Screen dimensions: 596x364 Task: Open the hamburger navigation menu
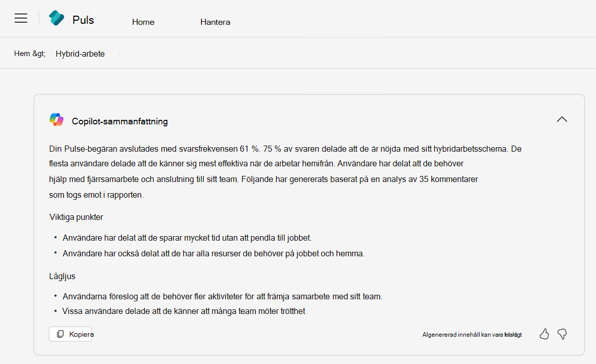click(21, 19)
